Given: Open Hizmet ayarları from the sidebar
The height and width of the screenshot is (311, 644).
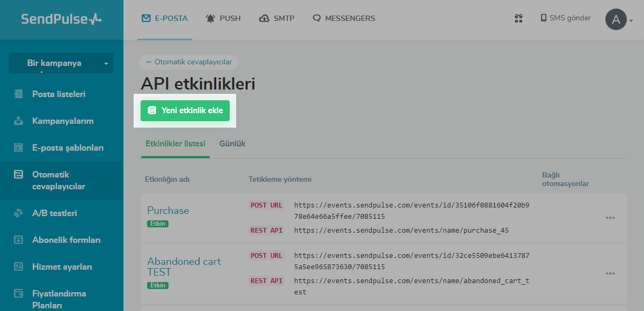Looking at the screenshot, I should (x=62, y=267).
